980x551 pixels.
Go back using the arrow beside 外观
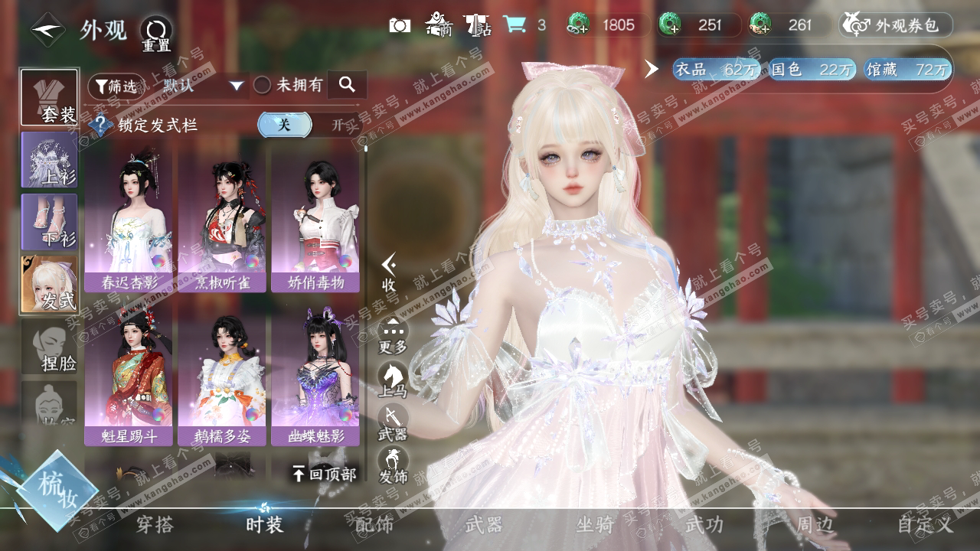coord(47,30)
